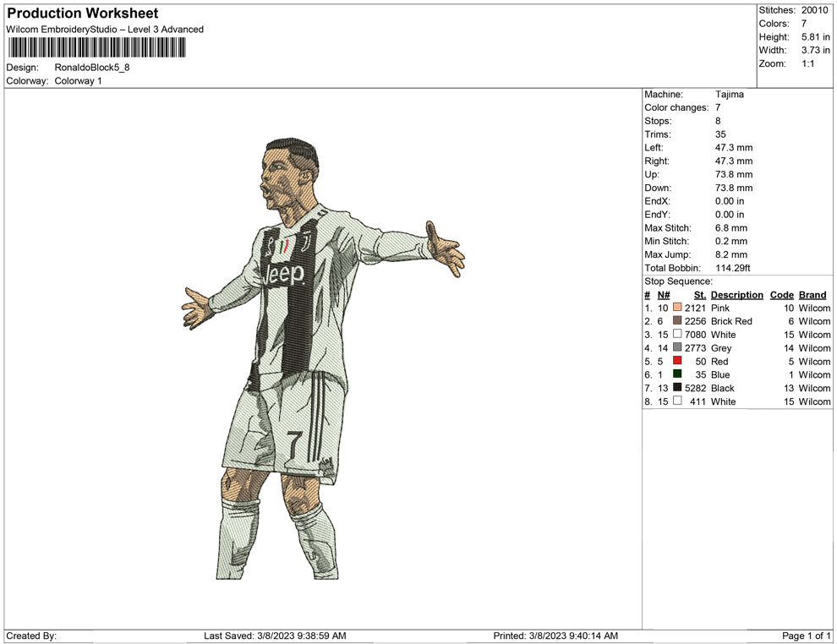
Task: Click the 'Max Jump:' value '8.2 mm'
Action: (731, 254)
